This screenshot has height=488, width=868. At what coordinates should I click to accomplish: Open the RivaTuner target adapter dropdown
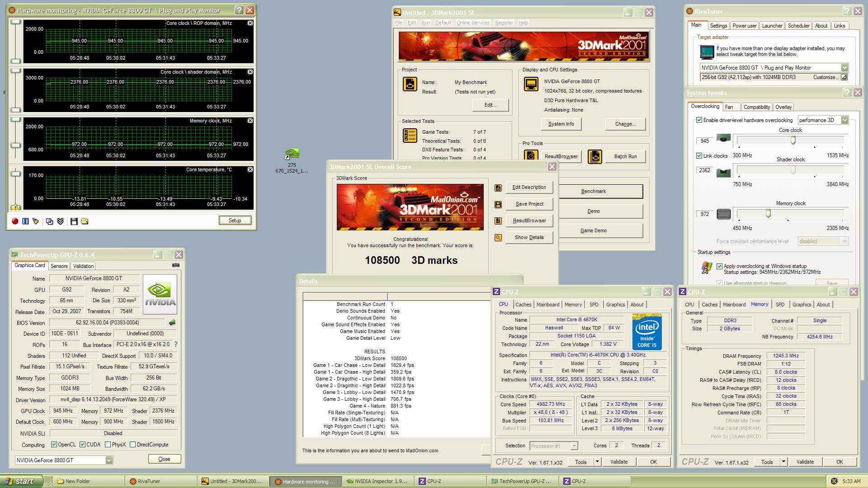[844, 68]
